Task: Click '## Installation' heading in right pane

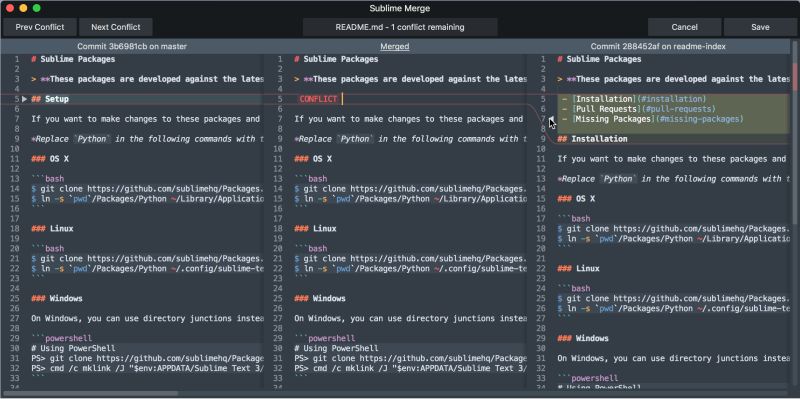Action: point(592,139)
